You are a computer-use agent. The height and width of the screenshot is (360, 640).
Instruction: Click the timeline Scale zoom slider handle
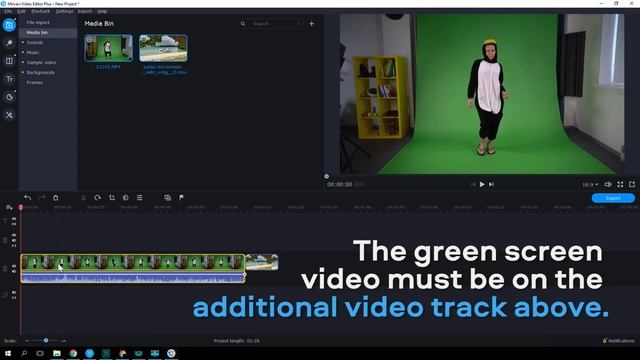click(46, 340)
